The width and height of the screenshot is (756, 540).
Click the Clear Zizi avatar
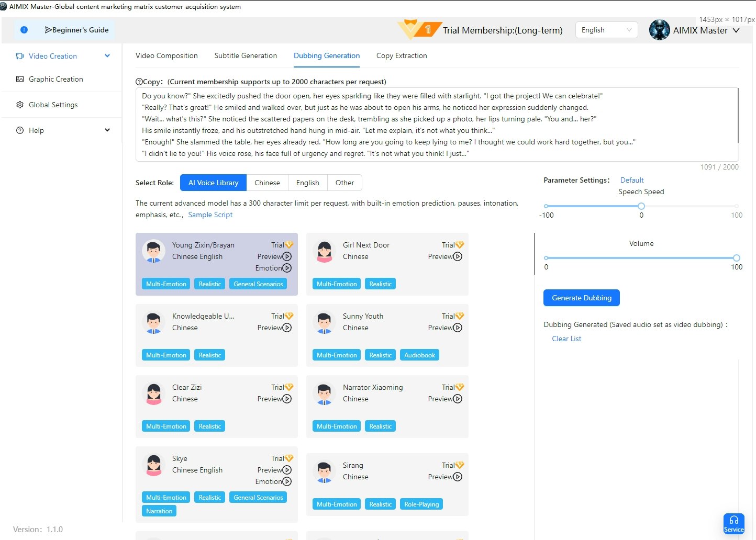[153, 393]
